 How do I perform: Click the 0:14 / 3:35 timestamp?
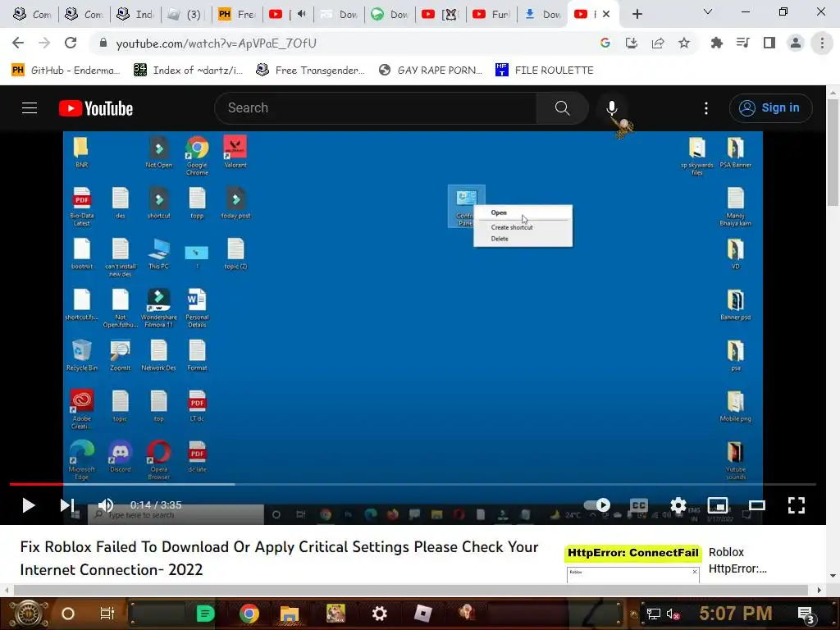pos(156,505)
